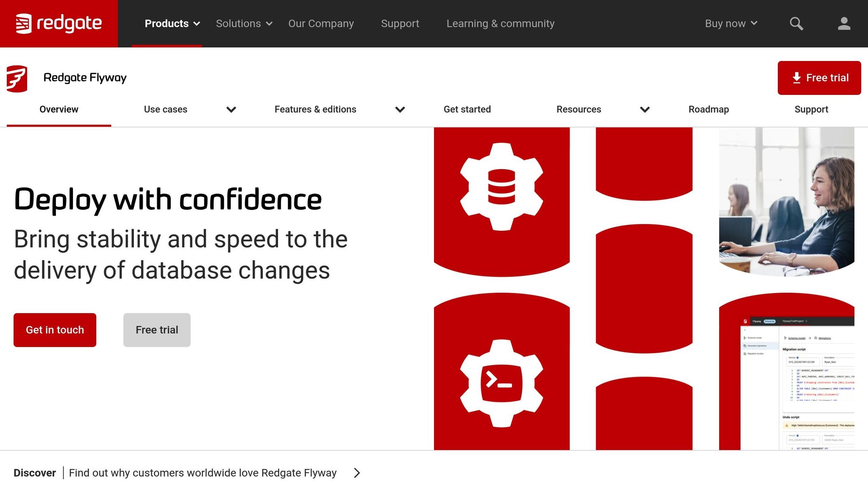The height and width of the screenshot is (488, 868).
Task: Select the Support tab in the Flyway subnav
Action: tap(811, 109)
